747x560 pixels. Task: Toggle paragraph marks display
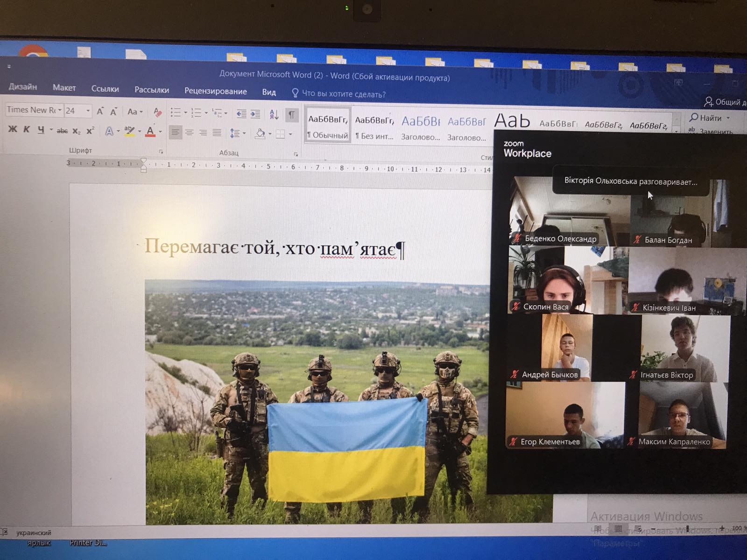(291, 114)
